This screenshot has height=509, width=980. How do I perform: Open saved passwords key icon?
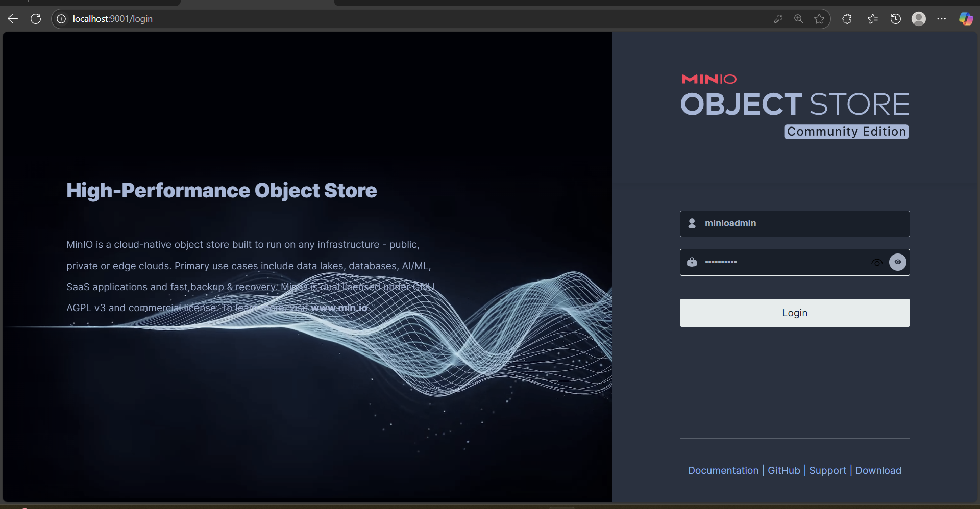(778, 19)
